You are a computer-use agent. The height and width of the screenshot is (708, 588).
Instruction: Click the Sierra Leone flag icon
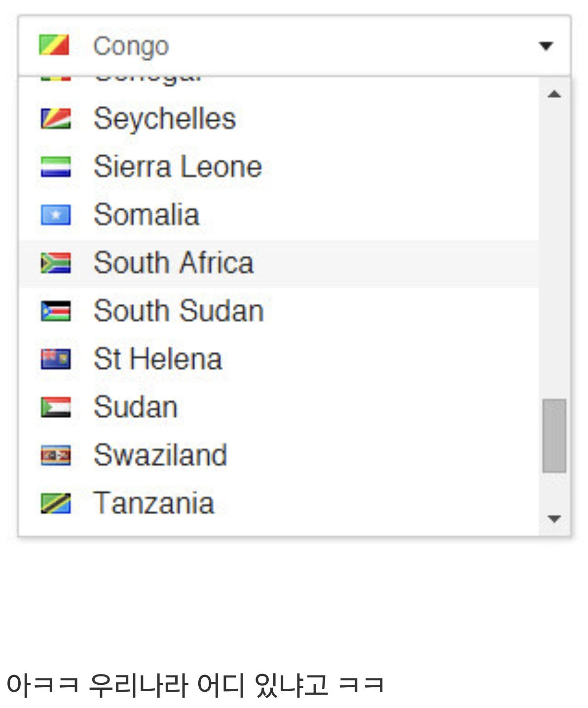point(55,167)
